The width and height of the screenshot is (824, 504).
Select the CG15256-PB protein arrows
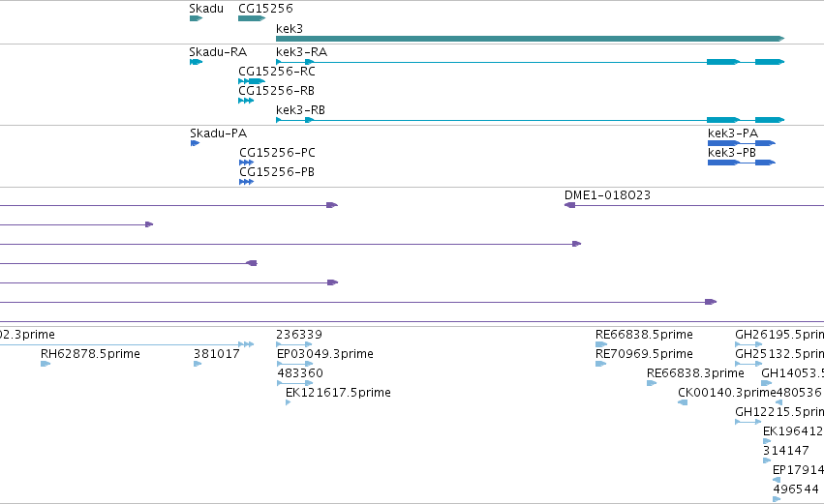pos(247,182)
